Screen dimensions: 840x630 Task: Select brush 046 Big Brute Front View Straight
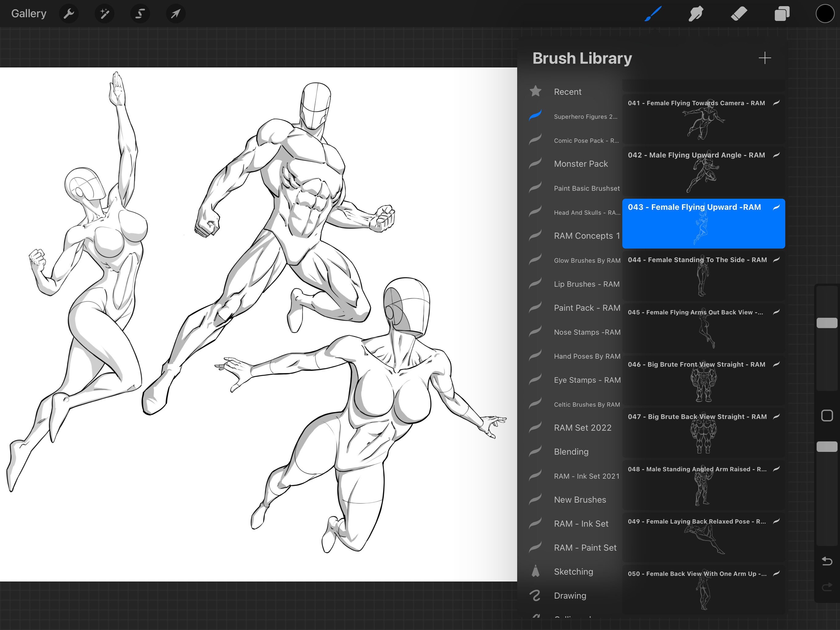click(x=703, y=380)
